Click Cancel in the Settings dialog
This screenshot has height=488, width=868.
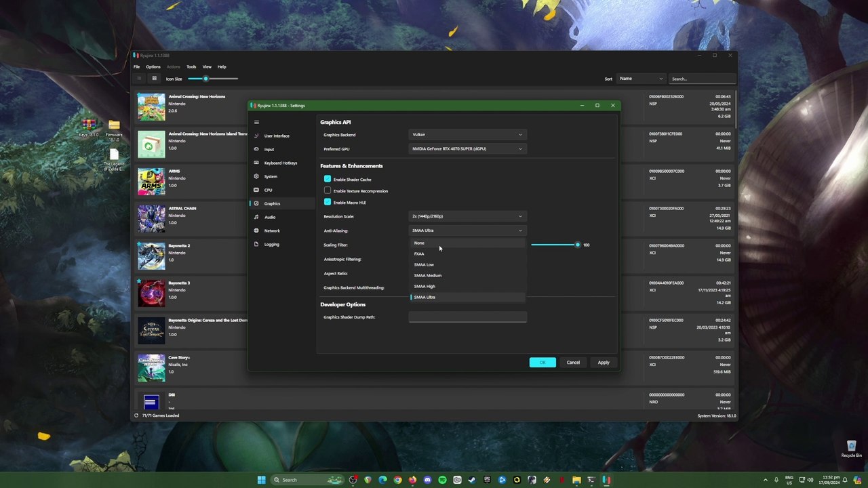(x=573, y=363)
